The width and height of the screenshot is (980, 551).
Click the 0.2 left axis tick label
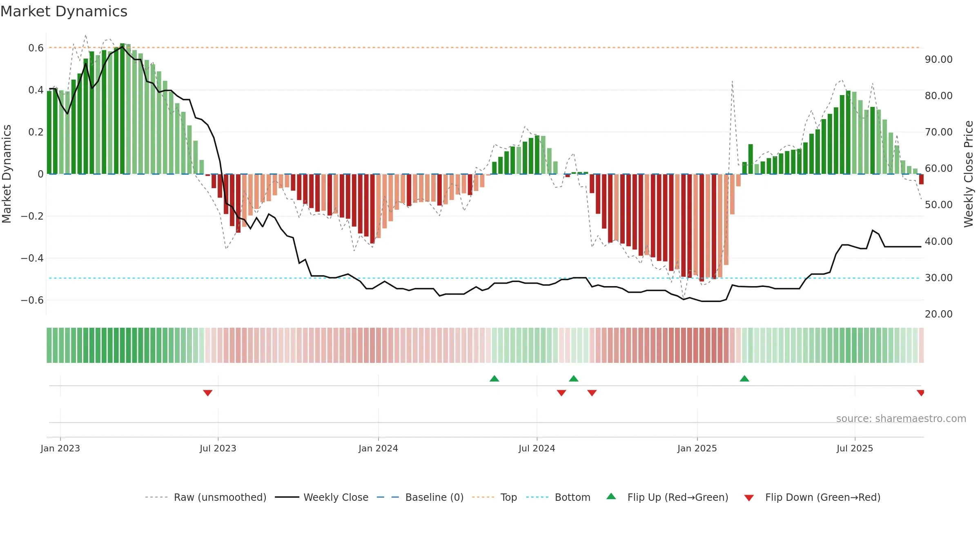[36, 132]
